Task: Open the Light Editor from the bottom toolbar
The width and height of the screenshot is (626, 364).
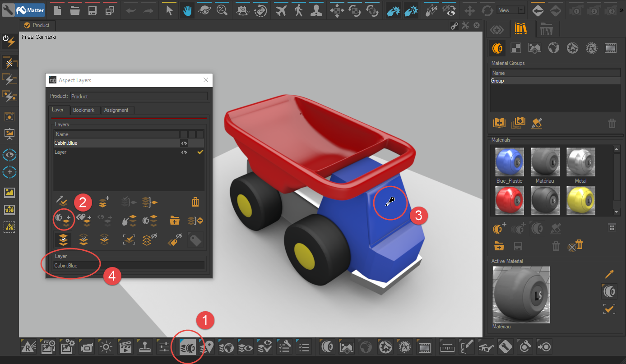Action: point(105,346)
